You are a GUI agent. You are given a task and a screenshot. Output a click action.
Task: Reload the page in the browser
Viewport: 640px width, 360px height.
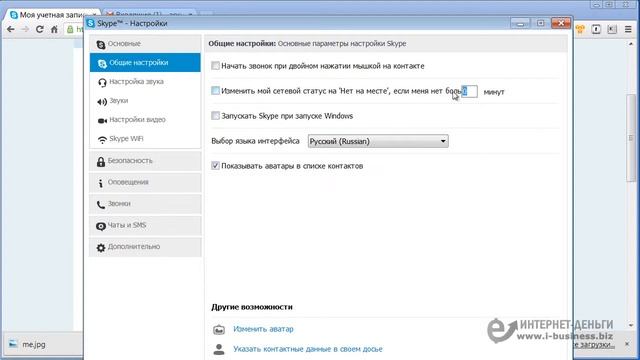[40, 29]
